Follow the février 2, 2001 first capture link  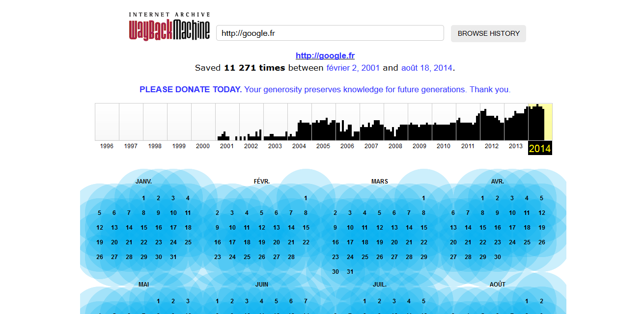coord(353,68)
